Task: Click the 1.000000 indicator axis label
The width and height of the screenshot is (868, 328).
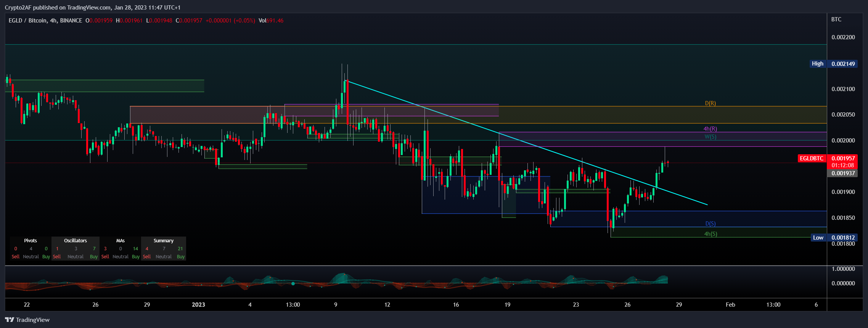Action: click(x=843, y=269)
